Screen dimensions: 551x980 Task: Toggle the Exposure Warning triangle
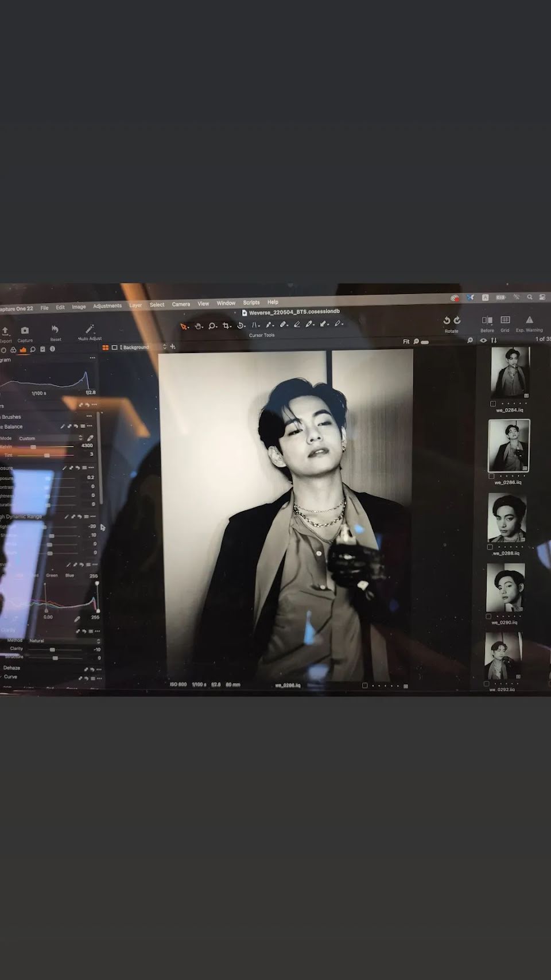click(529, 320)
